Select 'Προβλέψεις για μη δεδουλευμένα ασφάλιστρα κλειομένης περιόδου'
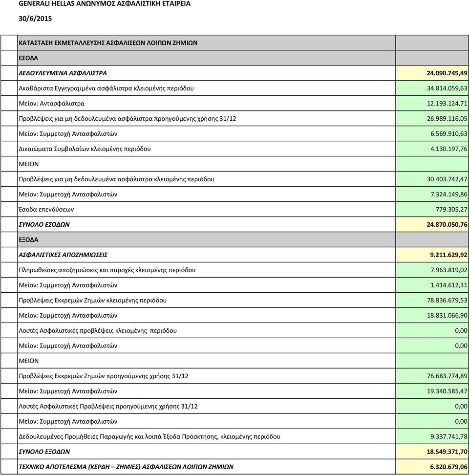 tap(116, 179)
